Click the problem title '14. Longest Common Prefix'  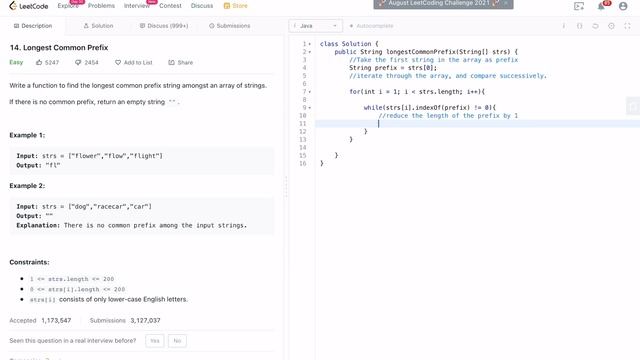pos(59,47)
